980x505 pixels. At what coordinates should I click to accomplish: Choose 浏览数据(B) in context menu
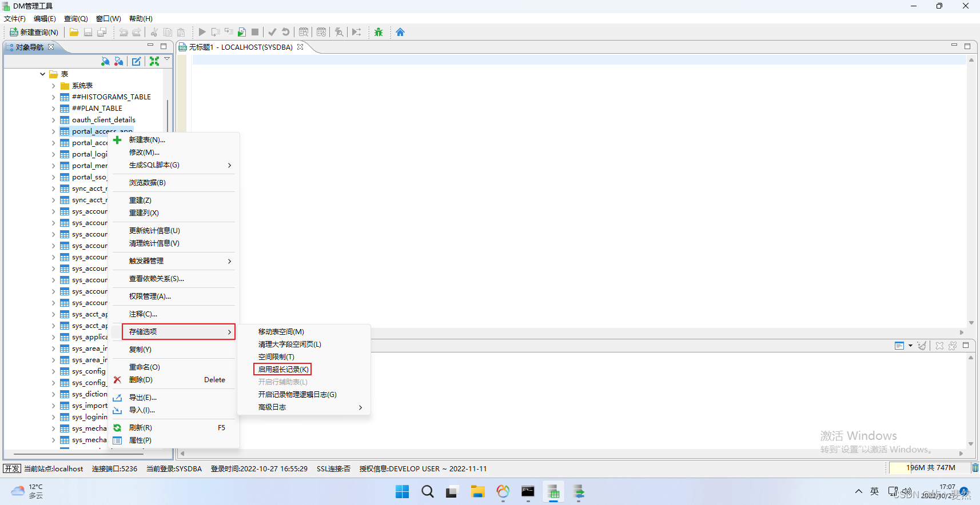(x=174, y=183)
